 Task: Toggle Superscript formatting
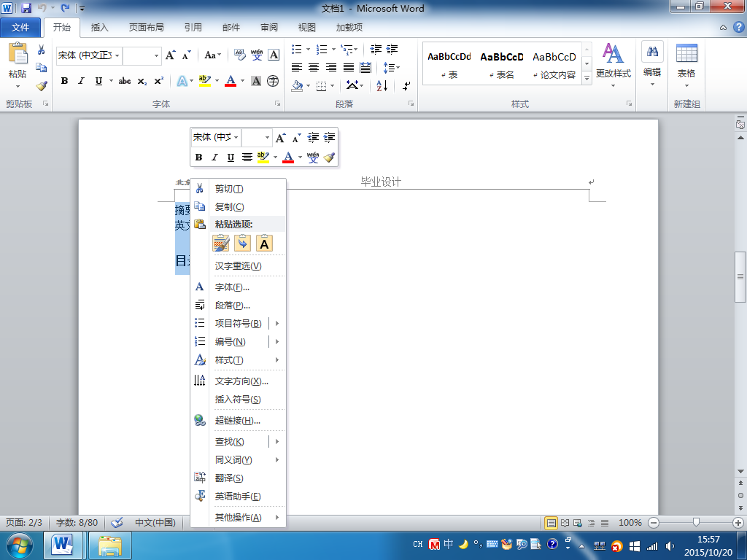(x=158, y=81)
